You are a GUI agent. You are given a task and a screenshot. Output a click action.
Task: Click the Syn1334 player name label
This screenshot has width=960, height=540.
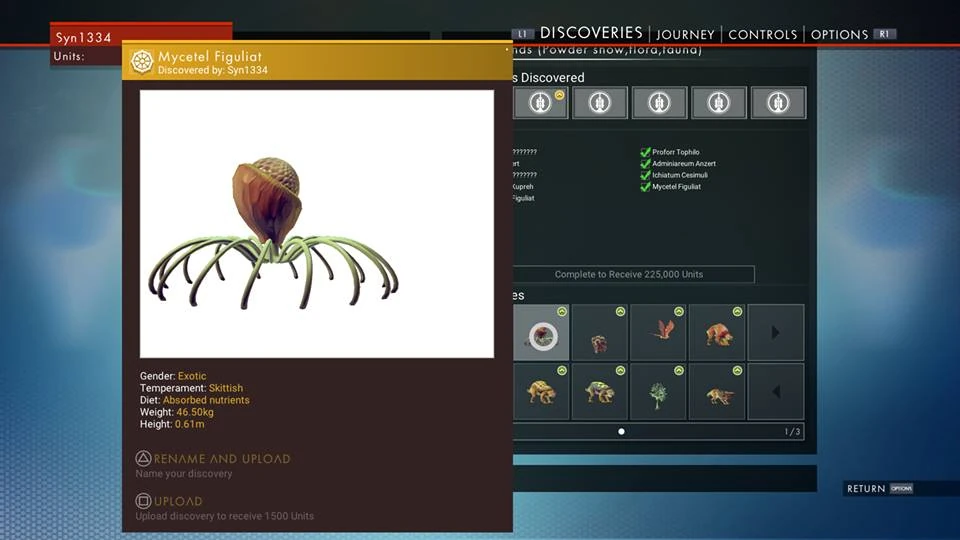(83, 37)
